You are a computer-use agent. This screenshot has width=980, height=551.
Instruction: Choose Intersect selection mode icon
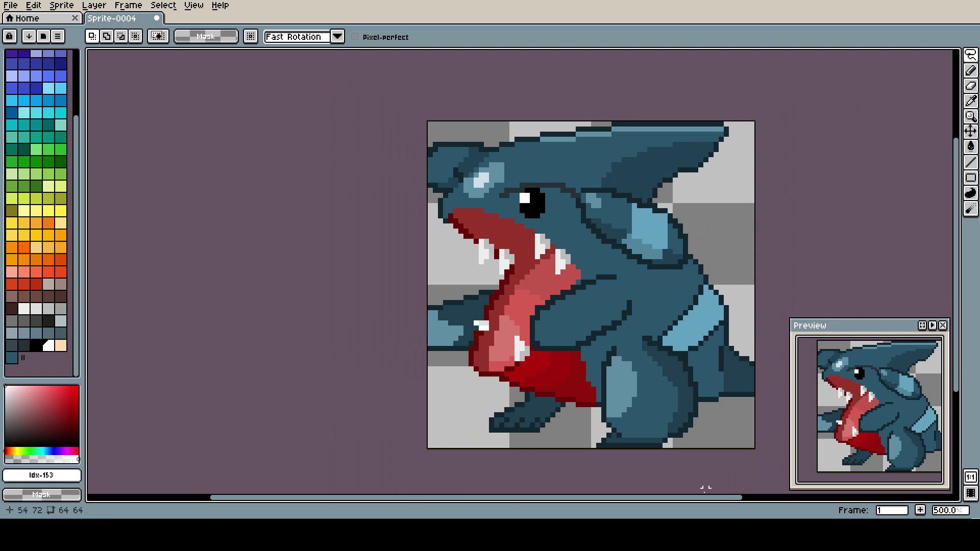(x=135, y=36)
